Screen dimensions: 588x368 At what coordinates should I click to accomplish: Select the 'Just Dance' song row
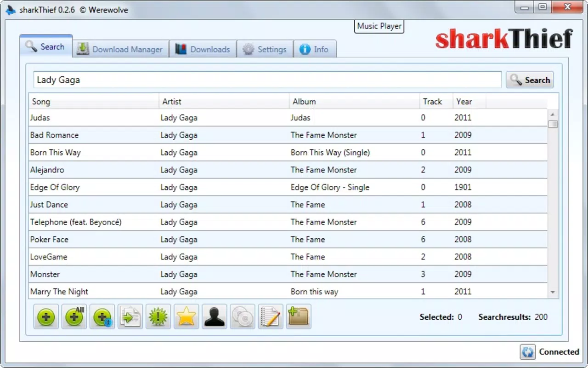288,205
